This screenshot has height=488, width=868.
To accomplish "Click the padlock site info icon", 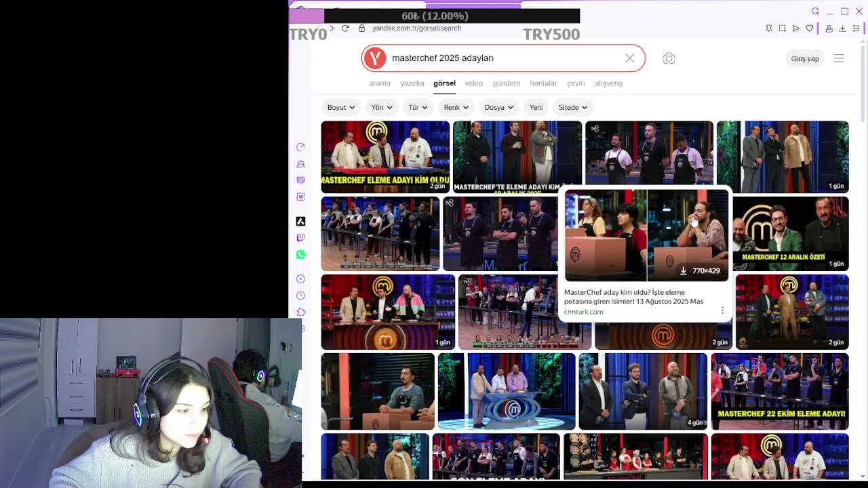I will [x=361, y=28].
